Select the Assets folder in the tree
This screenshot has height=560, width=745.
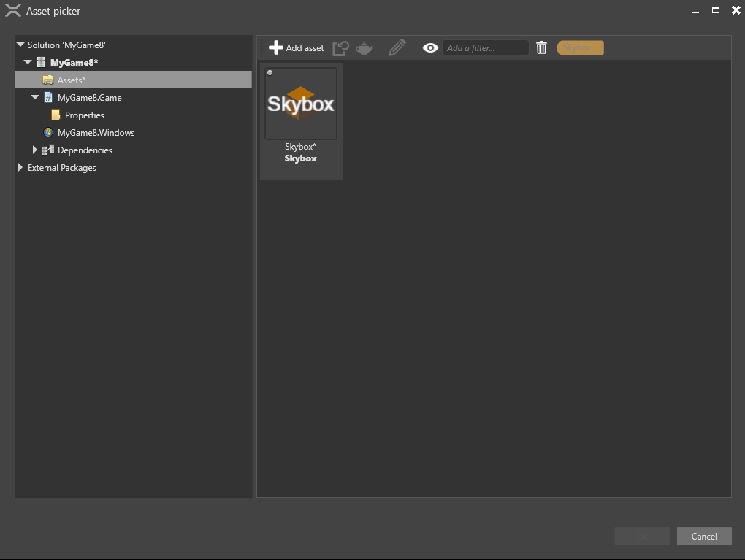72,80
